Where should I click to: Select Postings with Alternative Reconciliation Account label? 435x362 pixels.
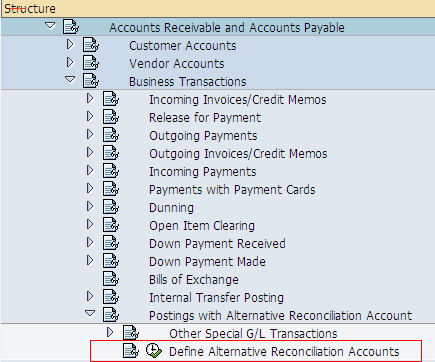(281, 315)
